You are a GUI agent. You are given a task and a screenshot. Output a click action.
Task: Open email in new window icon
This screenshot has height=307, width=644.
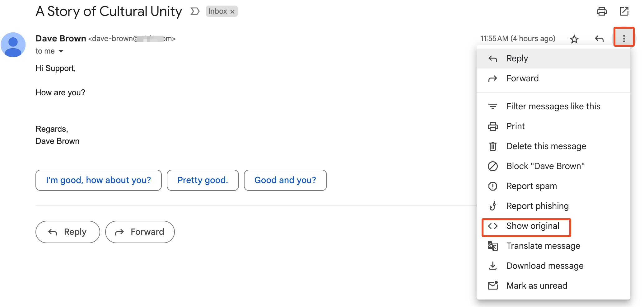(624, 12)
